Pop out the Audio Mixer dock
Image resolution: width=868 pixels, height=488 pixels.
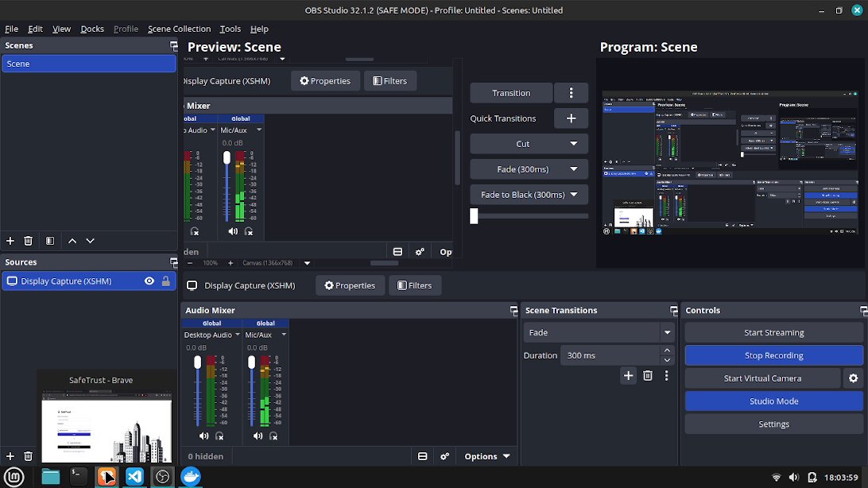513,311
